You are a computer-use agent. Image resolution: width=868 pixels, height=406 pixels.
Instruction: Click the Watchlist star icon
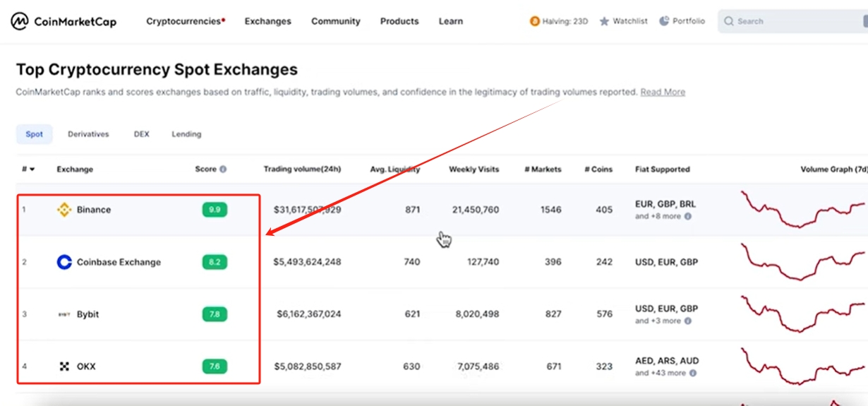(604, 21)
